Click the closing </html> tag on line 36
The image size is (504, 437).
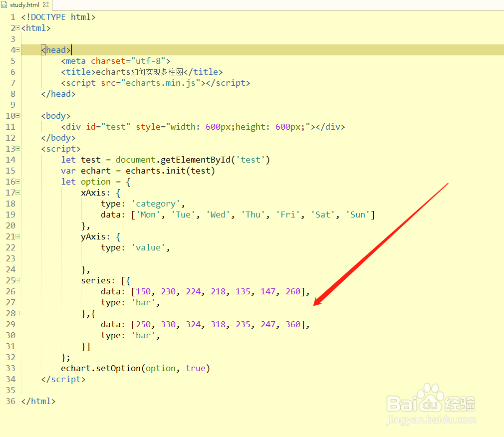[x=38, y=402]
